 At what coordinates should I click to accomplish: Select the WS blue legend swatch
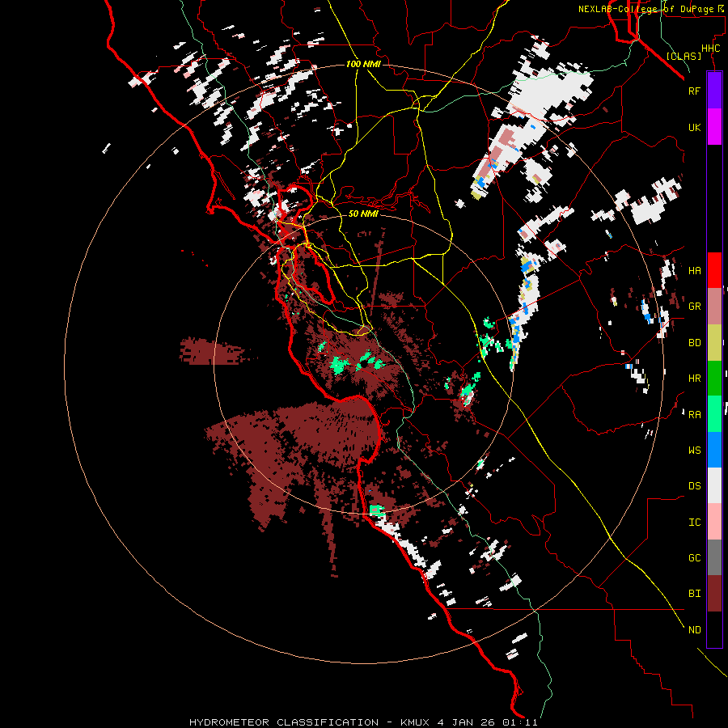pos(714,450)
